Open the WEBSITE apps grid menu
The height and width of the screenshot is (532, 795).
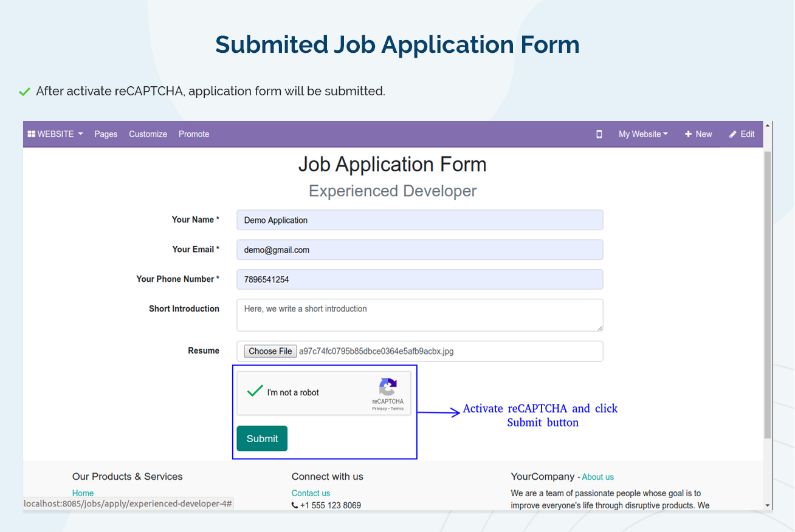point(55,134)
